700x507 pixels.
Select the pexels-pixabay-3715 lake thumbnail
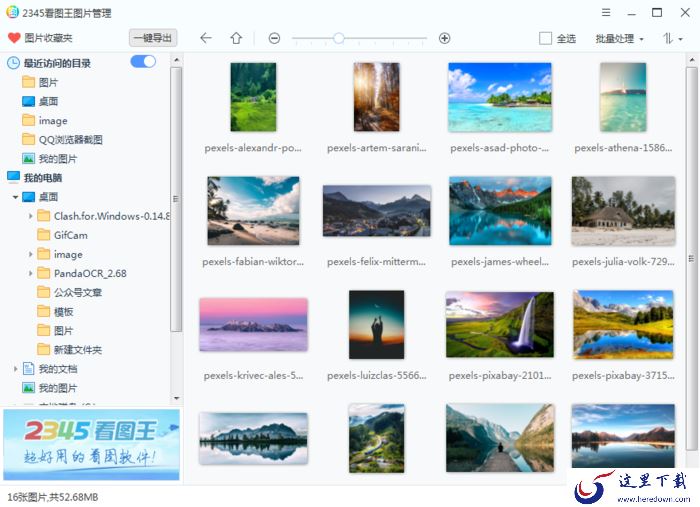click(623, 324)
